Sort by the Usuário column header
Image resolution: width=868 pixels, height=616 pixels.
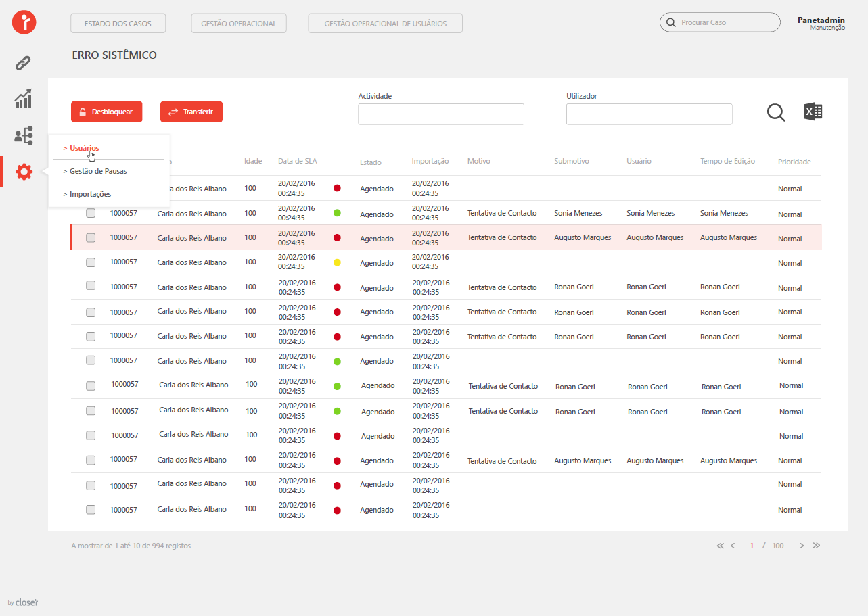pos(639,161)
